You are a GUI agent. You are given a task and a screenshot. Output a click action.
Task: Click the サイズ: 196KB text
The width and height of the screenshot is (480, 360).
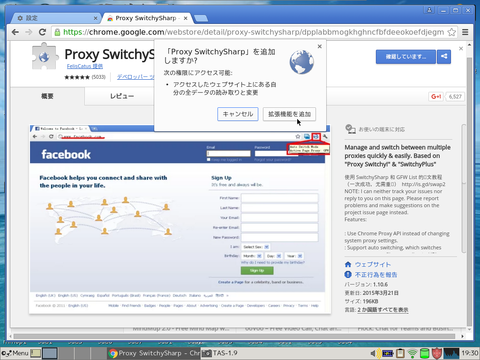tap(361, 301)
